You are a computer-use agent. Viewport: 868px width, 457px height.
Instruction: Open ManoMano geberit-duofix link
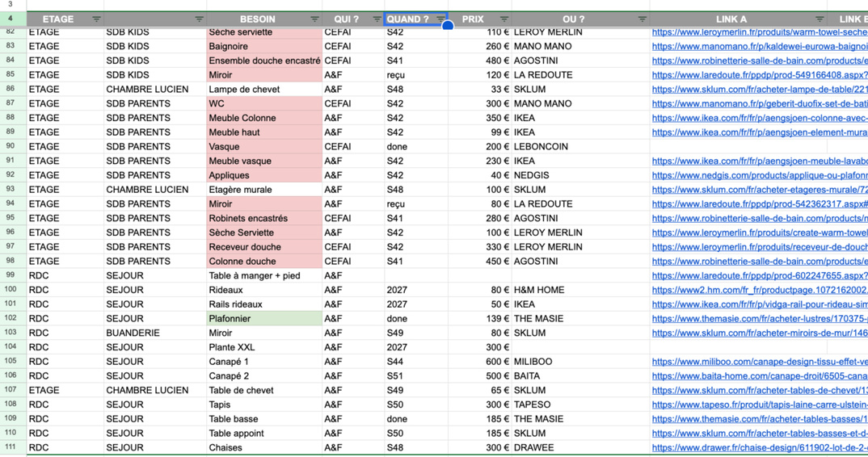click(x=760, y=104)
